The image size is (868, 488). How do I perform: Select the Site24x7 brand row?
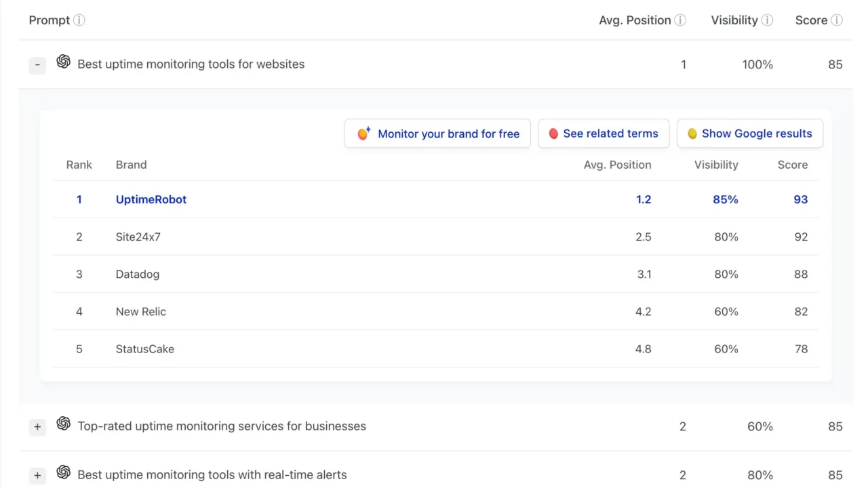[x=435, y=237]
